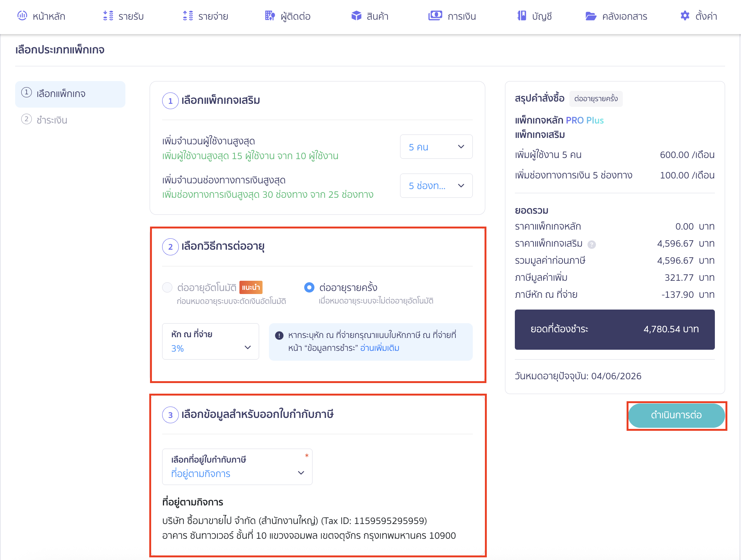Open the คลังเอกสาร document storage folder icon
The height and width of the screenshot is (560, 741).
[591, 16]
